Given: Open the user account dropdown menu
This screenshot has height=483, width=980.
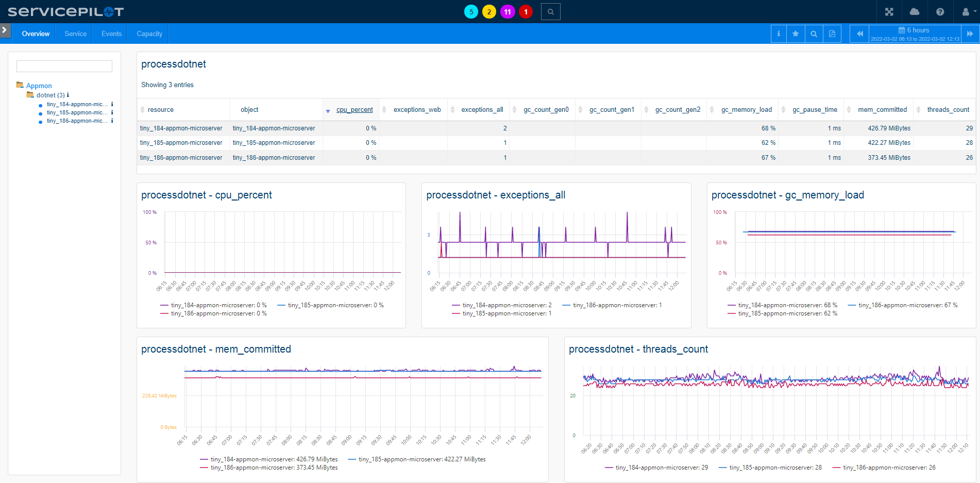Looking at the screenshot, I should 967,11.
